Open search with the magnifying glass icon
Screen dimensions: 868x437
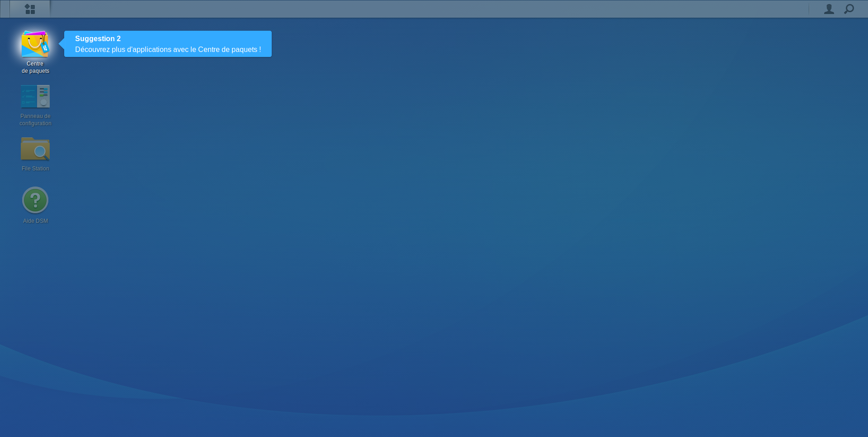coord(849,9)
